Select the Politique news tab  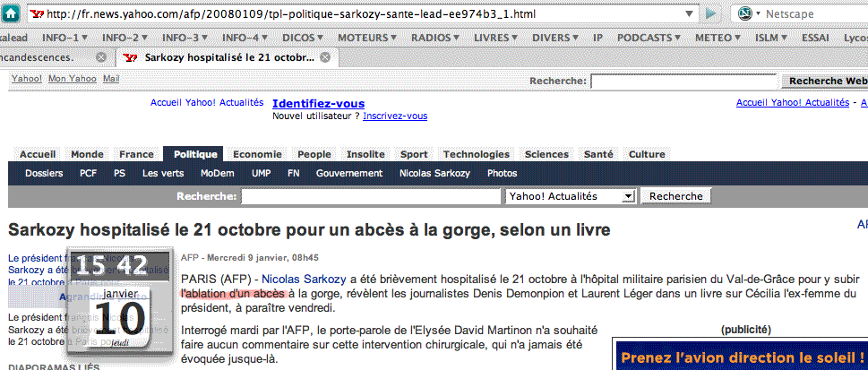[193, 154]
